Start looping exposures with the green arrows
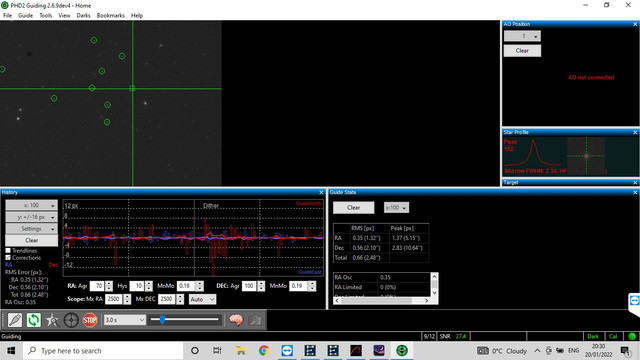 33,320
